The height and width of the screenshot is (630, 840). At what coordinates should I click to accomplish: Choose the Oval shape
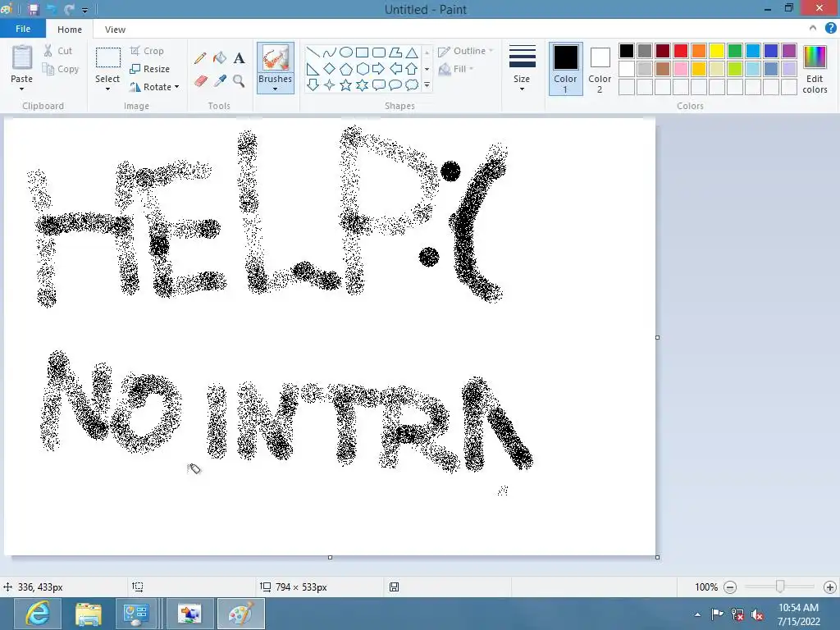pos(346,52)
